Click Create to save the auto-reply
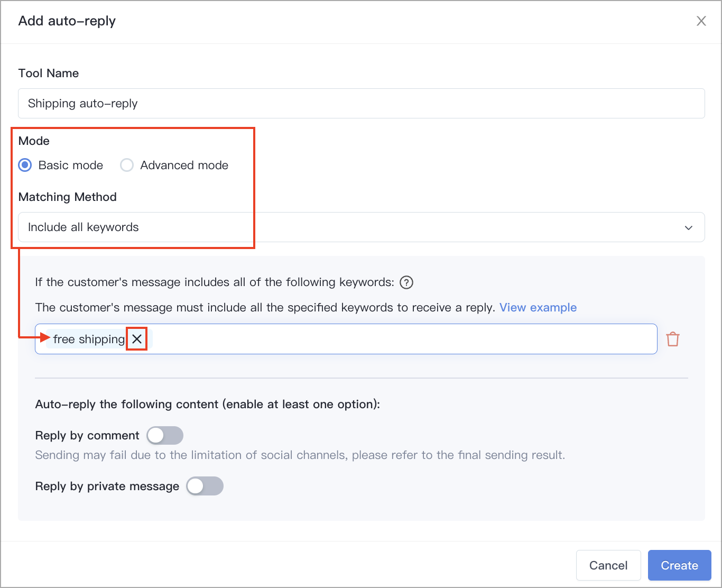The image size is (722, 588). 679,565
